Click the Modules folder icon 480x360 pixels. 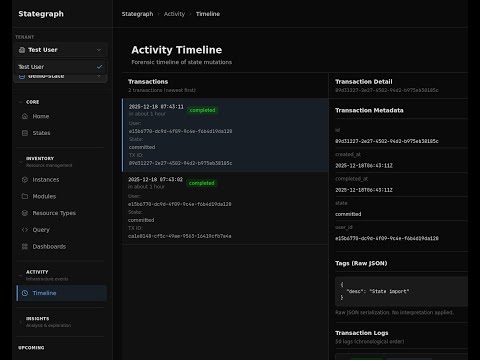tap(25, 196)
